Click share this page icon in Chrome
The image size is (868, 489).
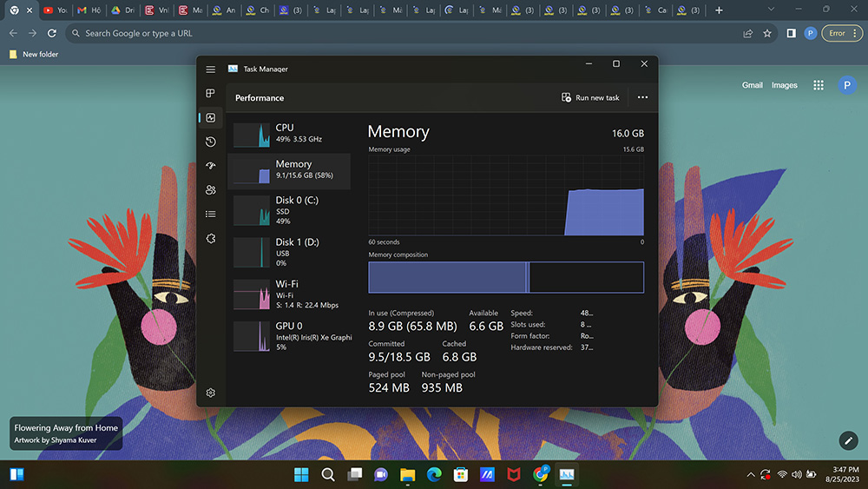[748, 33]
